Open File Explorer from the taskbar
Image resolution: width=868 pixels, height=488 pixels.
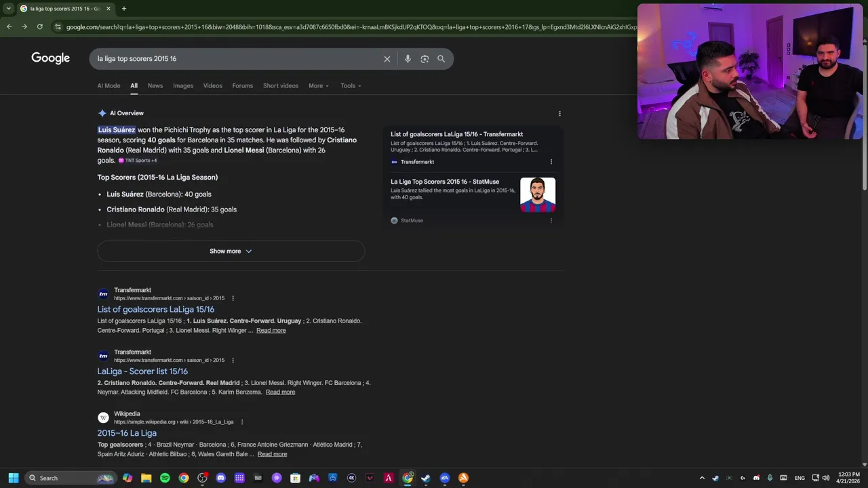click(x=146, y=478)
